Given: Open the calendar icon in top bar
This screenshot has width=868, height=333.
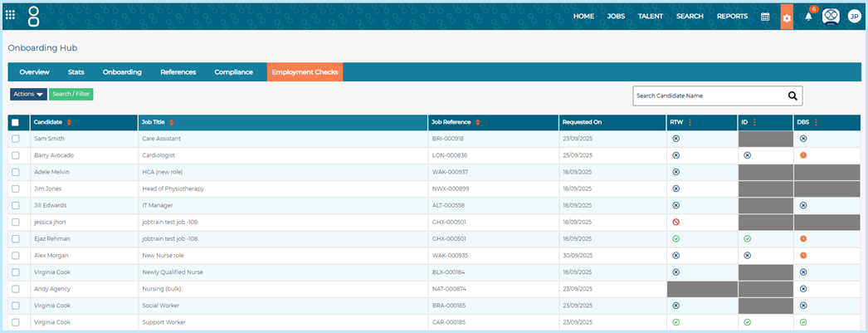Looking at the screenshot, I should coord(765,17).
